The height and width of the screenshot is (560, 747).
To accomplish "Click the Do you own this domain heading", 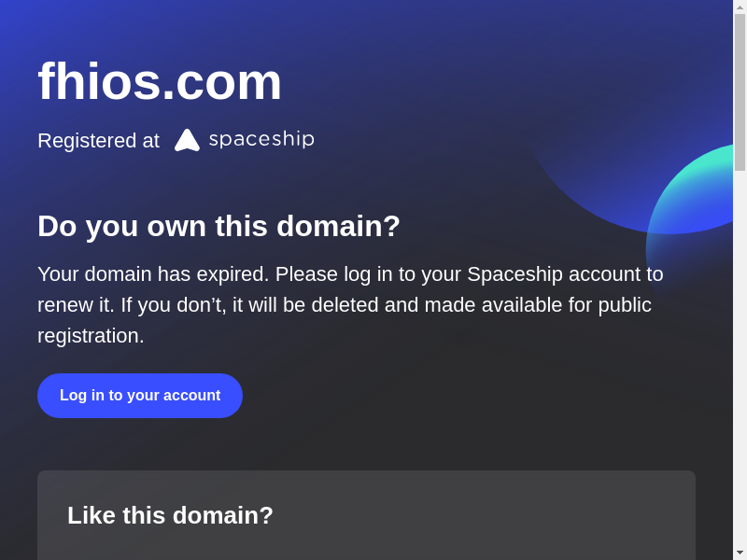I will 218,226.
